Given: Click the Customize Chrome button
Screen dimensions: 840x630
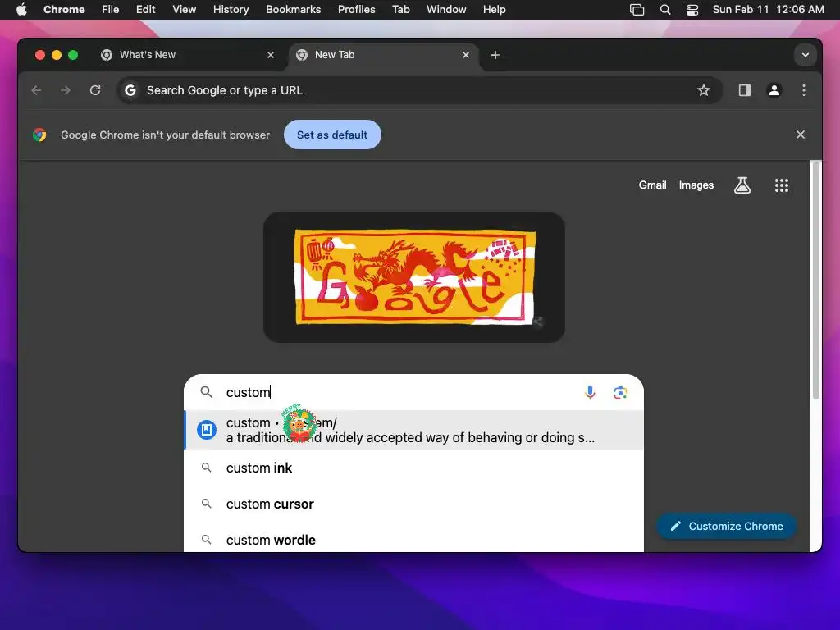Looking at the screenshot, I should (727, 526).
